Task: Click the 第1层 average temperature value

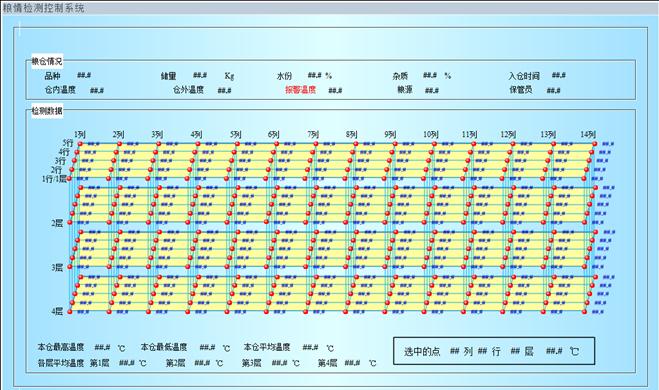Action: tap(127, 363)
